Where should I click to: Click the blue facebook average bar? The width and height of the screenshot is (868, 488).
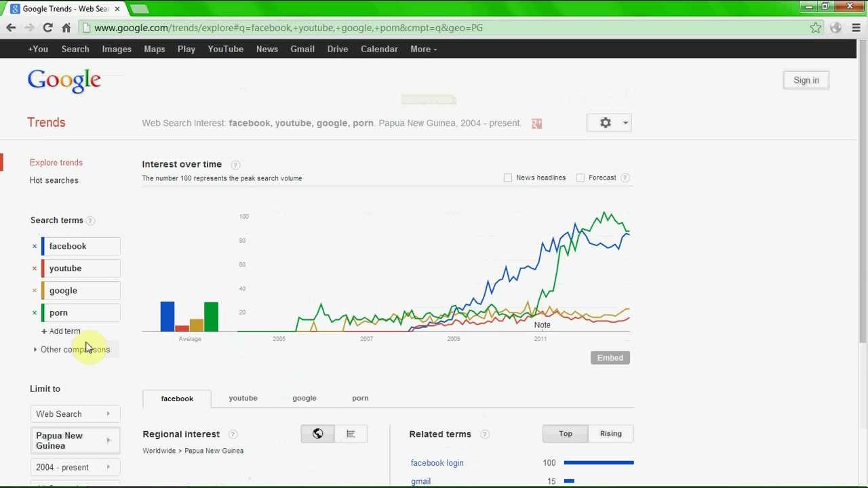coord(167,317)
